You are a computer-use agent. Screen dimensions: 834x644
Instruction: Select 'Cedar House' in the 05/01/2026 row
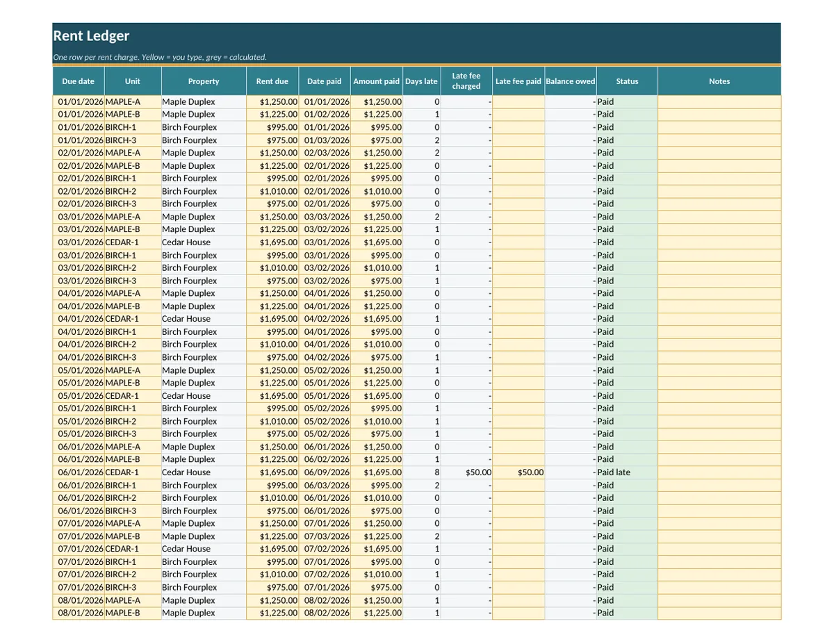point(204,396)
